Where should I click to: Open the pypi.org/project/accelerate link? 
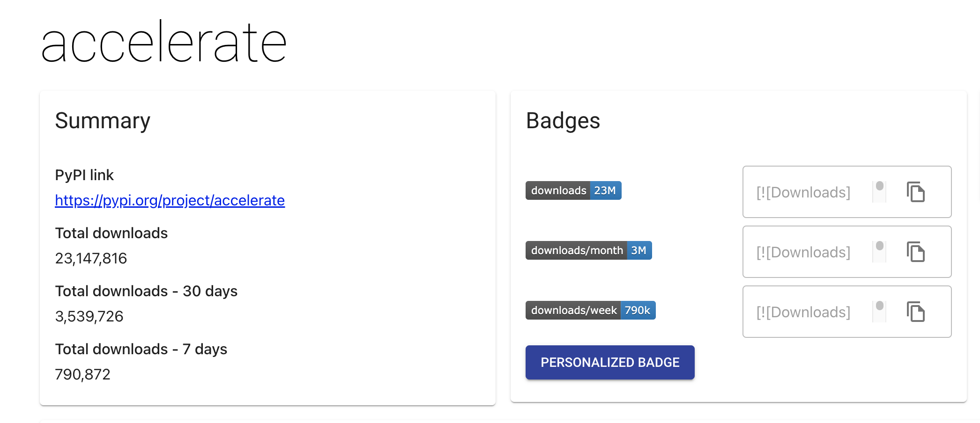click(170, 200)
